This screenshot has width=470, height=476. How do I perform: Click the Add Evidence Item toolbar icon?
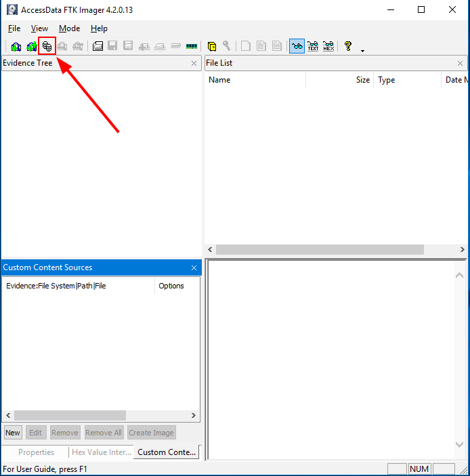(x=15, y=46)
